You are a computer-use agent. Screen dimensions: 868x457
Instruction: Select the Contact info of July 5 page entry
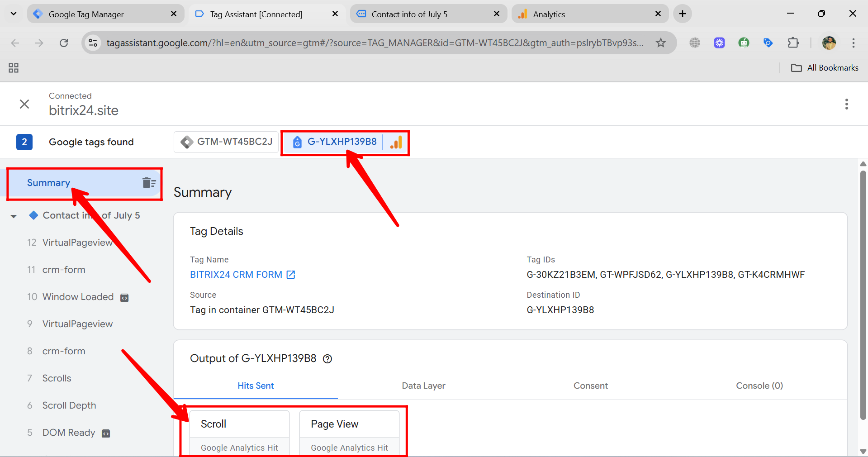coord(91,215)
